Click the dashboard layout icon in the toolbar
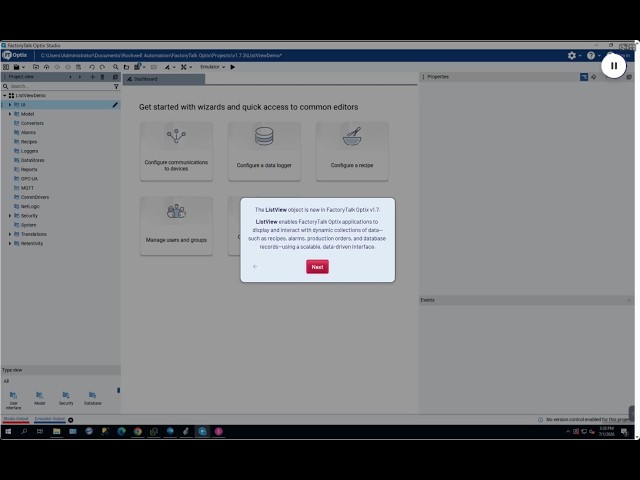Image resolution: width=640 pixels, height=480 pixels. click(6, 67)
